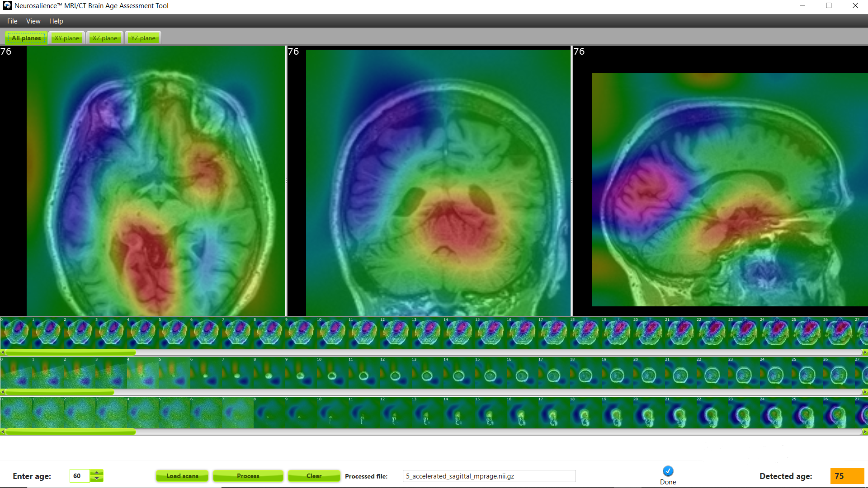Screen dimensions: 868x488
Task: Click the first strip's green scrollbar handle
Action: pyautogui.click(x=70, y=352)
